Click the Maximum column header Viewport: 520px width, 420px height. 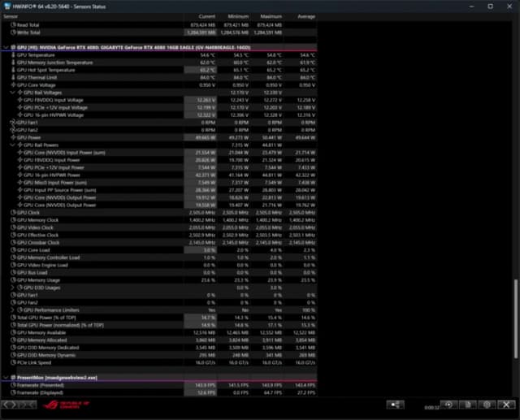click(x=267, y=16)
